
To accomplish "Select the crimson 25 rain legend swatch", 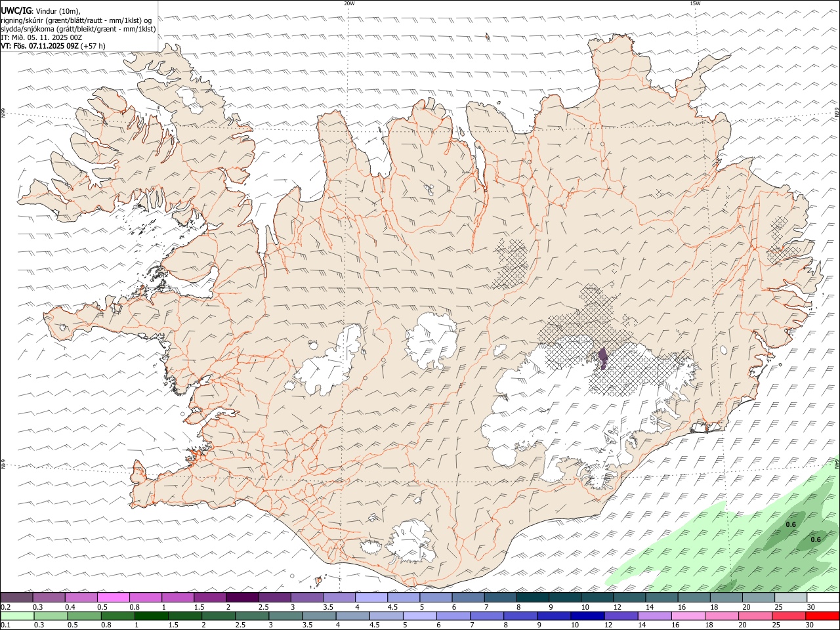I will click(789, 616).
